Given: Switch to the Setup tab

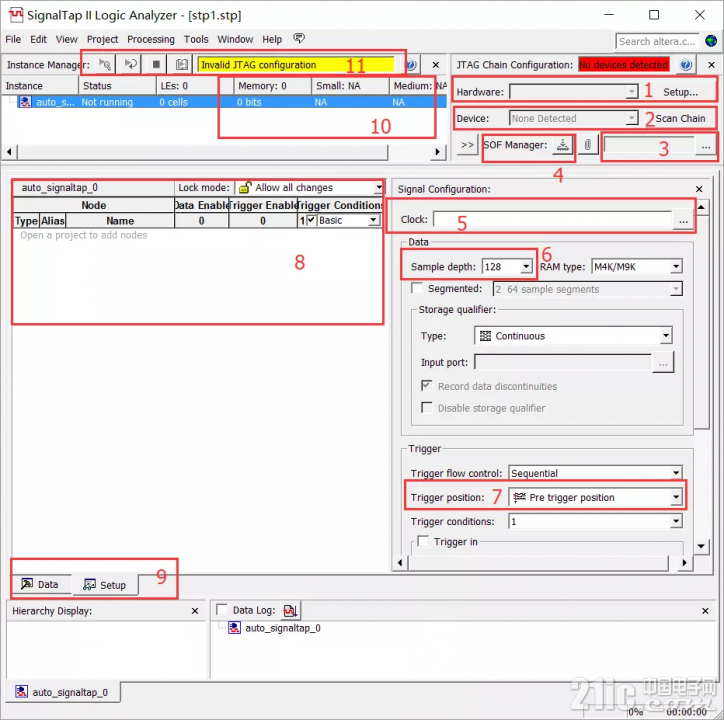Looking at the screenshot, I should pyautogui.click(x=105, y=585).
